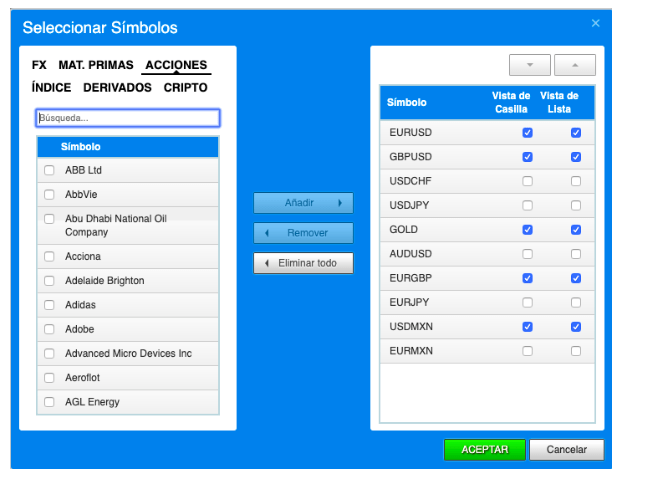
Task: Open the DERIVADOS tab
Action: click(117, 88)
